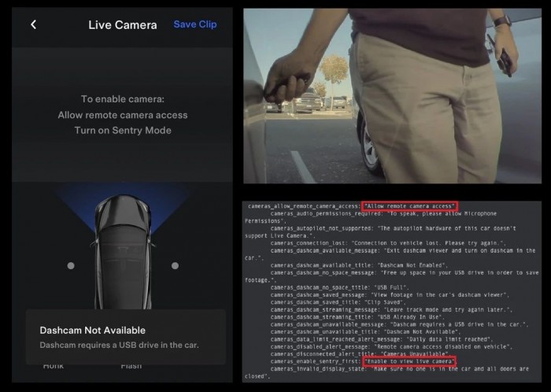Select the right side camera dot
The image size is (551, 392).
pyautogui.click(x=175, y=265)
